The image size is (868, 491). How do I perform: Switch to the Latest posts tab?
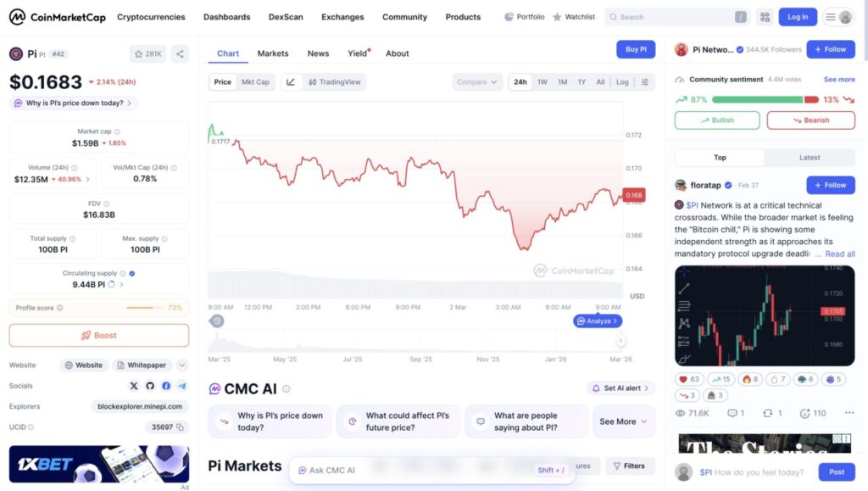pyautogui.click(x=810, y=158)
